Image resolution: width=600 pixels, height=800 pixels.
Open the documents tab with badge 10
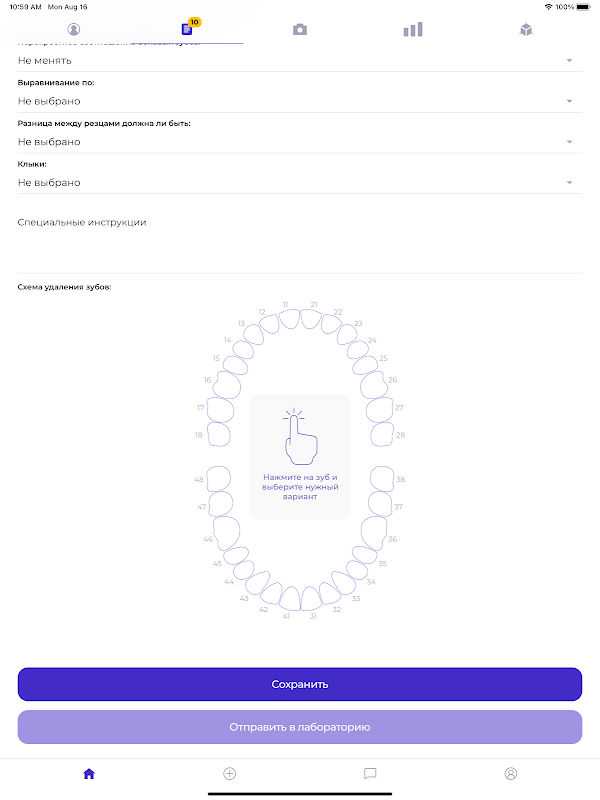pyautogui.click(x=187, y=29)
